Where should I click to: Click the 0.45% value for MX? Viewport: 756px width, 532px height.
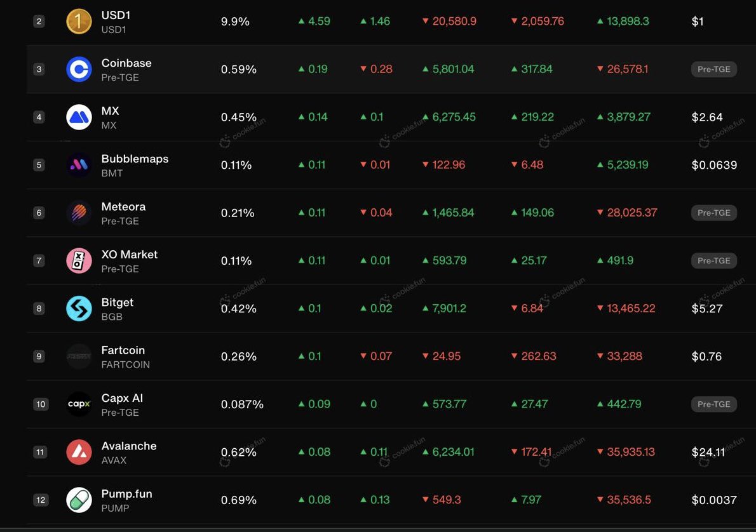tap(239, 117)
